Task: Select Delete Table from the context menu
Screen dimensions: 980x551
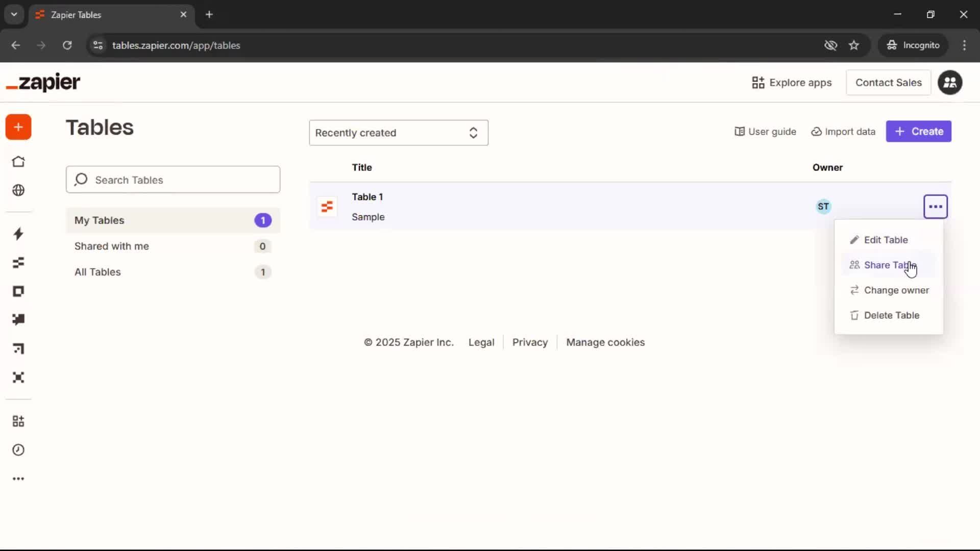Action: point(889,315)
